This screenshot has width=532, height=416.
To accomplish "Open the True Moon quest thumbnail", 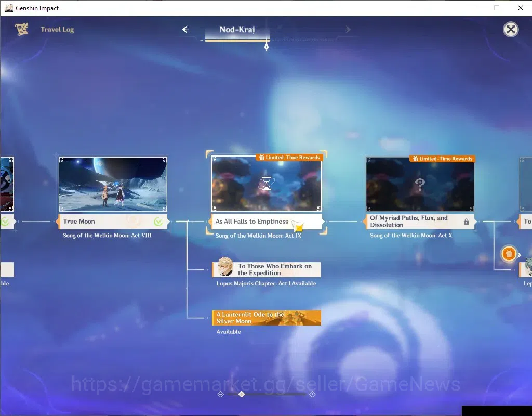I will (113, 184).
